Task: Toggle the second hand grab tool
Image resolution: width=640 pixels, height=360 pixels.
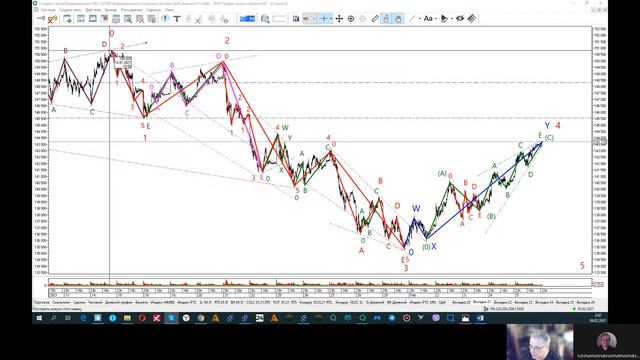Action: coord(398,19)
